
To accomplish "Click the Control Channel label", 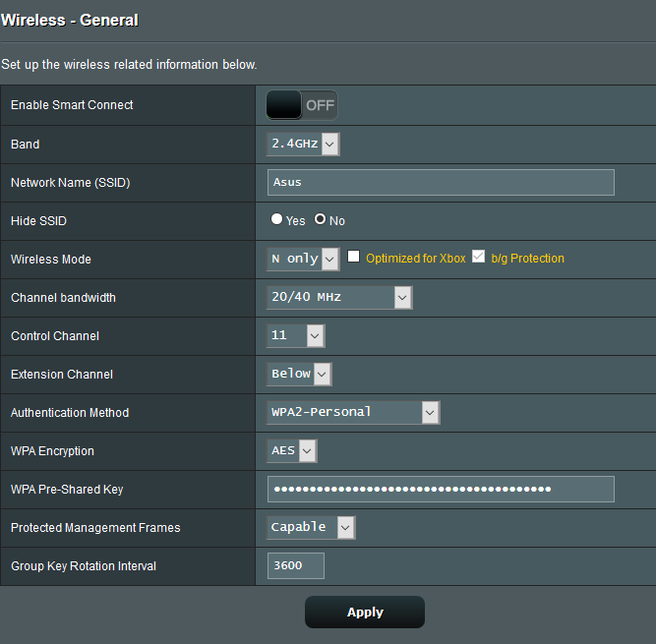I will click(x=55, y=336).
